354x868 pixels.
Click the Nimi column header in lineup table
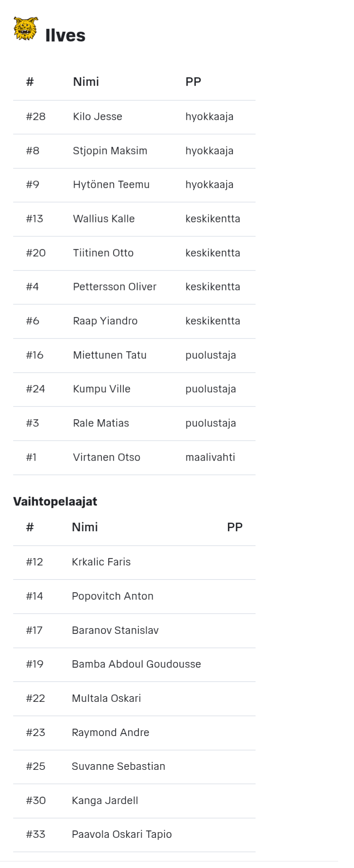point(86,82)
